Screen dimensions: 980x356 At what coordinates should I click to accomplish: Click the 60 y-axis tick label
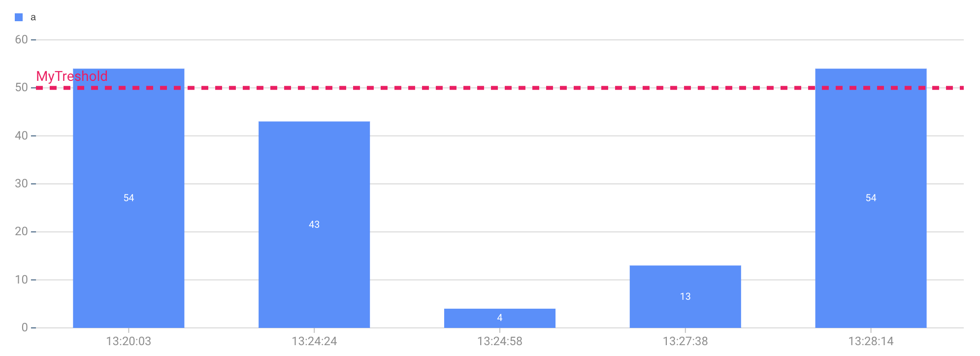[21, 39]
